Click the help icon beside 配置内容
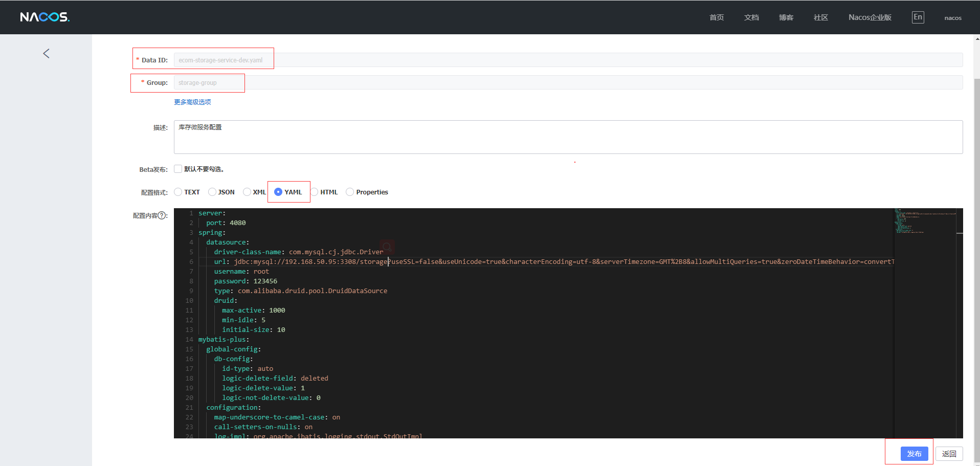Viewport: 980px width, 466px height. [162, 215]
